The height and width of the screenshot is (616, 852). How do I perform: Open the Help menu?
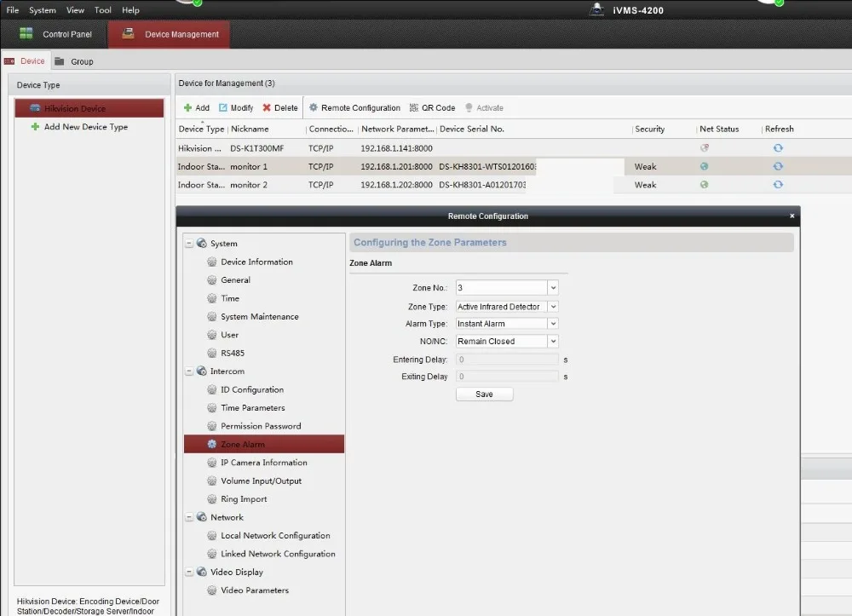pos(130,9)
